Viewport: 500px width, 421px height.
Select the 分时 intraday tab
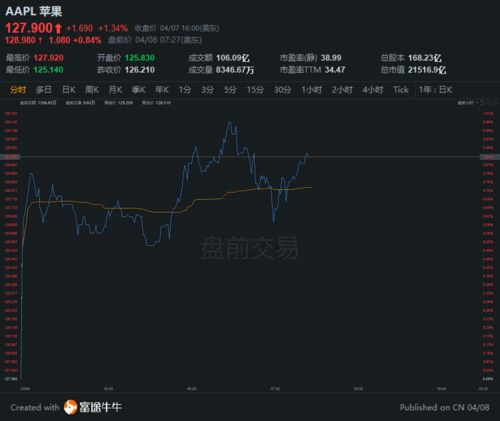tap(18, 90)
